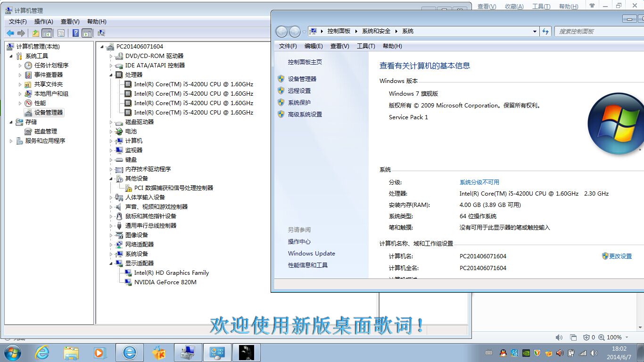The height and width of the screenshot is (362, 644).
Task: Open 系统保护 link in System sidebar
Action: (x=299, y=102)
